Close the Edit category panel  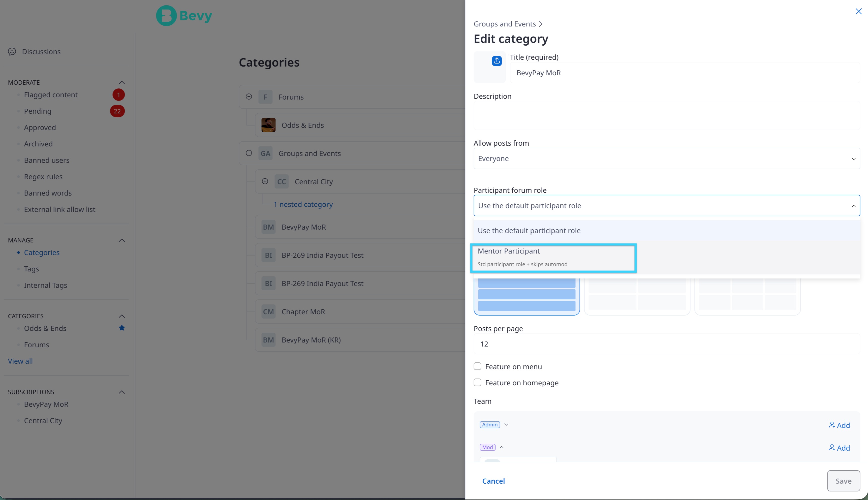coord(858,11)
